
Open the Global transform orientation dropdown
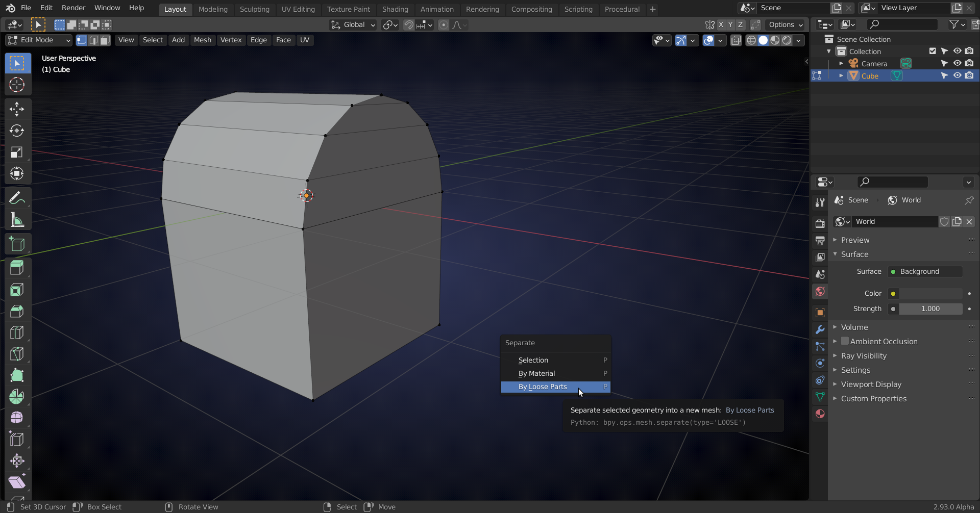coord(353,24)
